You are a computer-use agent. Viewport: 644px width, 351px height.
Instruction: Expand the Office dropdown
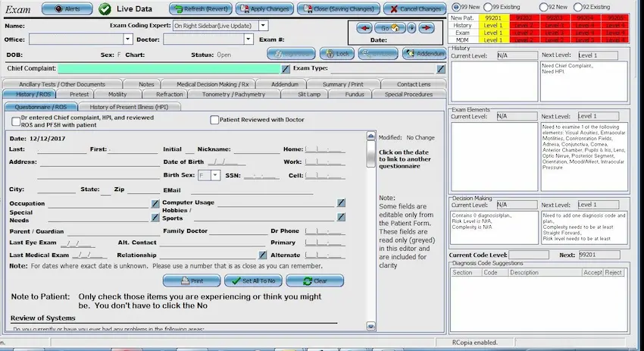coord(128,39)
